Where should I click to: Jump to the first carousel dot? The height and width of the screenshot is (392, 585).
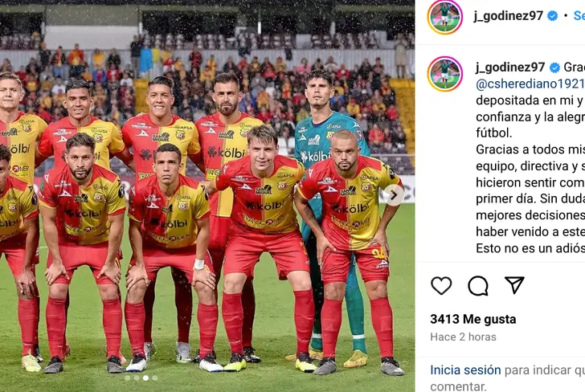click(x=128, y=378)
